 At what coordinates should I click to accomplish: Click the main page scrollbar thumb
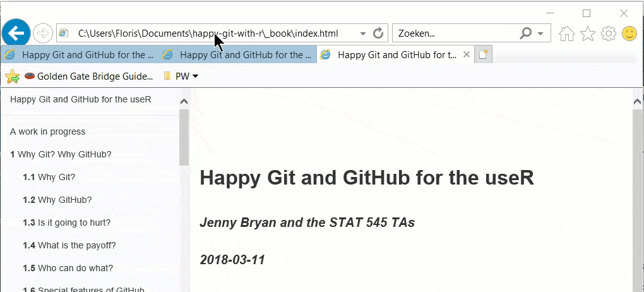coord(638,200)
